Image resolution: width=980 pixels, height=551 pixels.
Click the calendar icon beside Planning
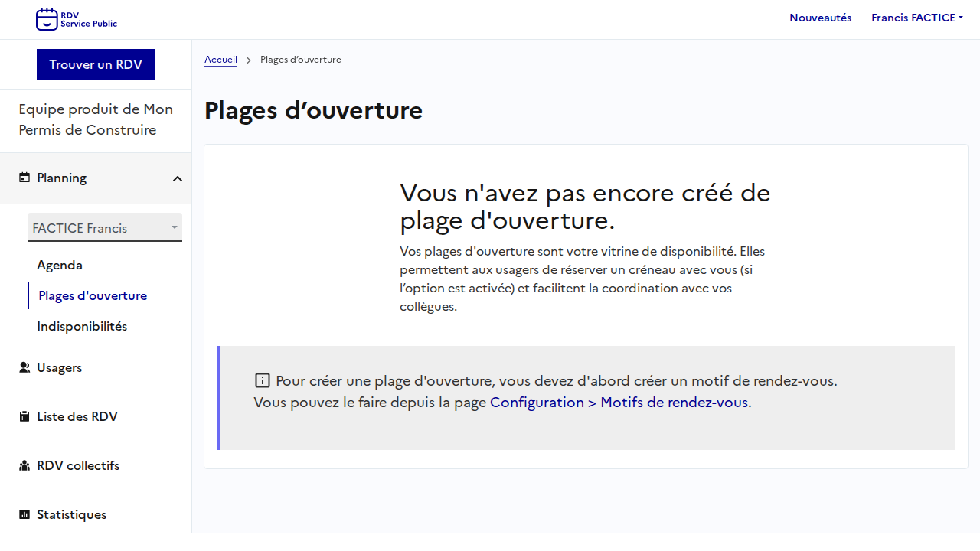tap(24, 178)
